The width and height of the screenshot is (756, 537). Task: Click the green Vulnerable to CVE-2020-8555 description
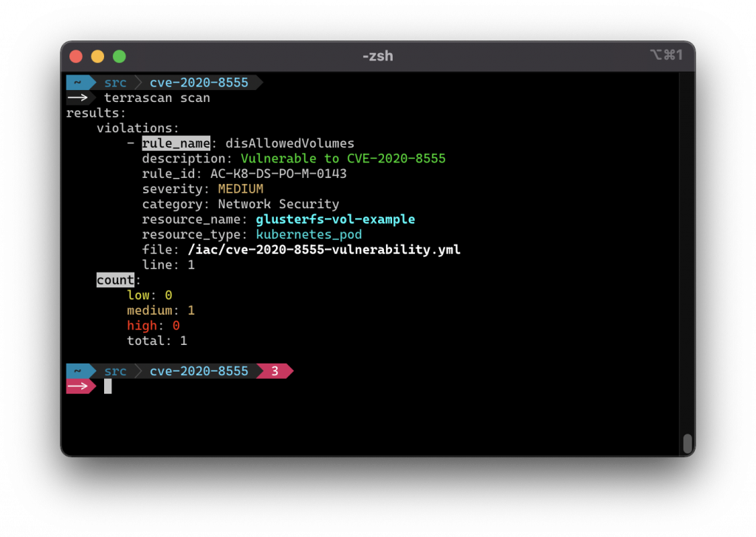(343, 159)
